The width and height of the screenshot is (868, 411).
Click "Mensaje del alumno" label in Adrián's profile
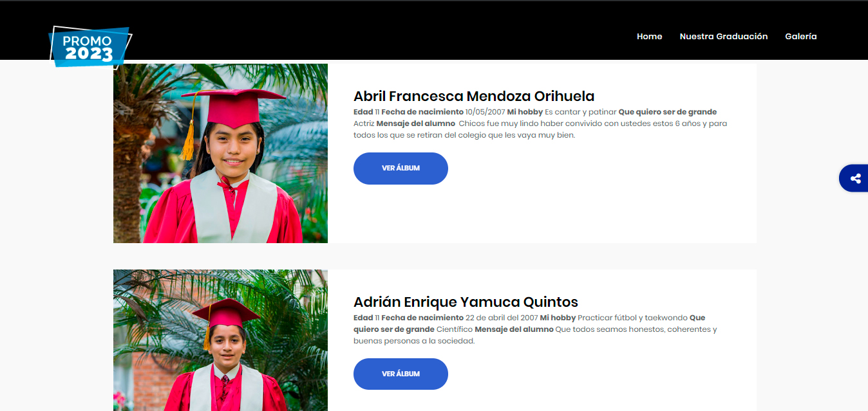point(514,329)
